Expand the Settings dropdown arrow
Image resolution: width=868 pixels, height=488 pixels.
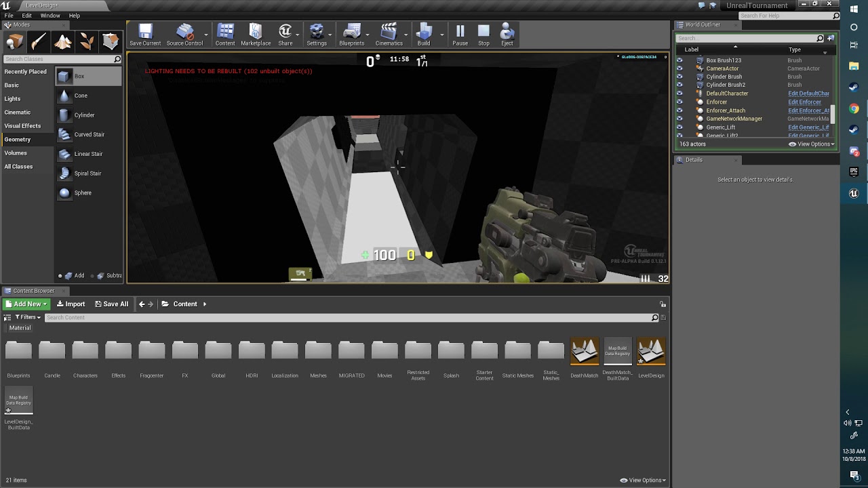tap(331, 35)
